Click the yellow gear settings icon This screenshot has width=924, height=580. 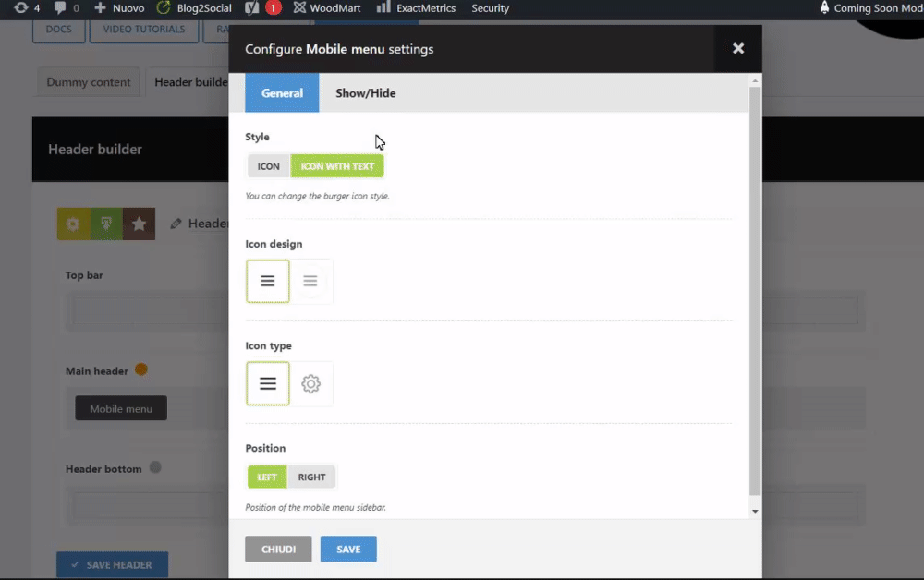click(x=73, y=224)
